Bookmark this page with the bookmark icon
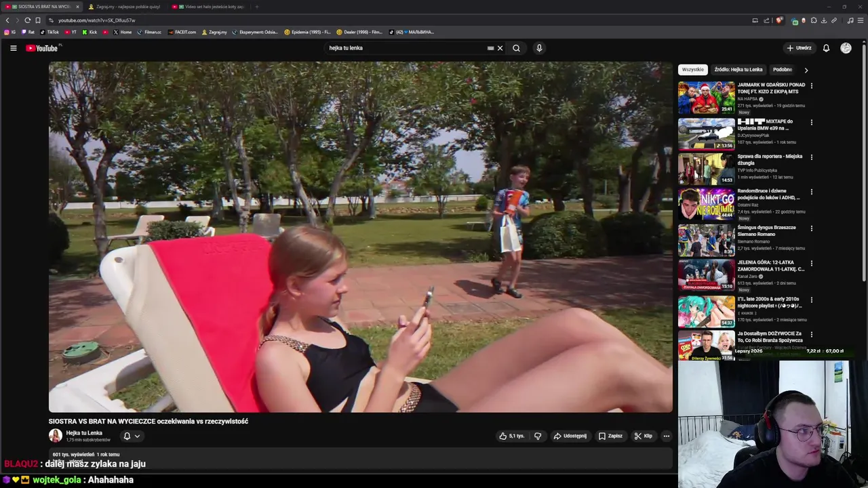868x488 pixels. click(38, 20)
